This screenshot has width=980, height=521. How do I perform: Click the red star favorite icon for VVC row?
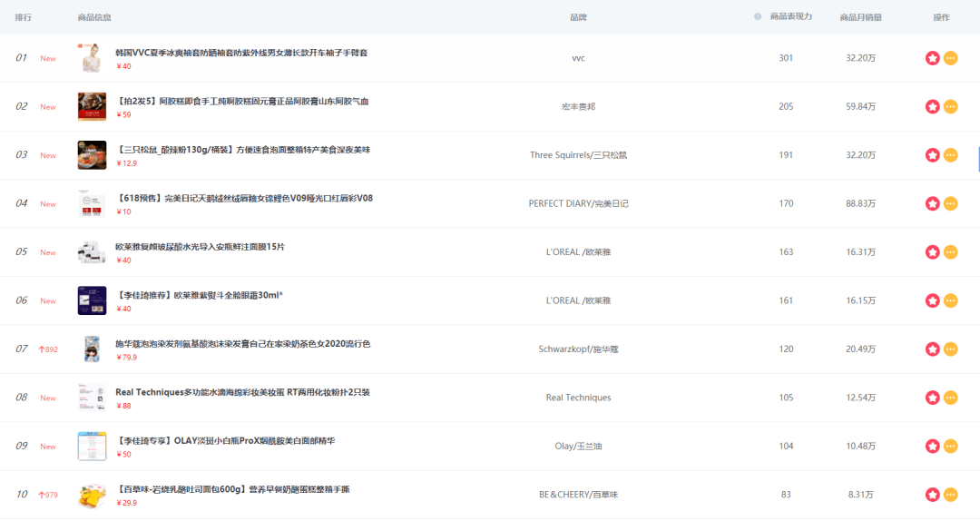(932, 58)
